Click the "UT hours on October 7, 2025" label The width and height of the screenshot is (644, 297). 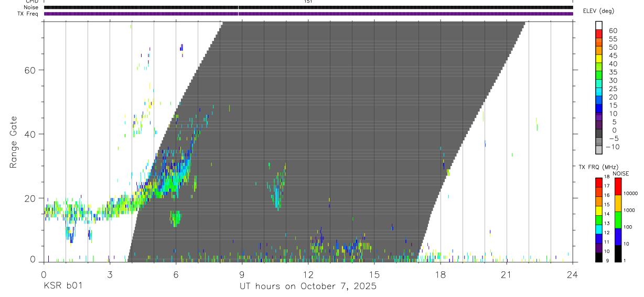[x=308, y=286]
